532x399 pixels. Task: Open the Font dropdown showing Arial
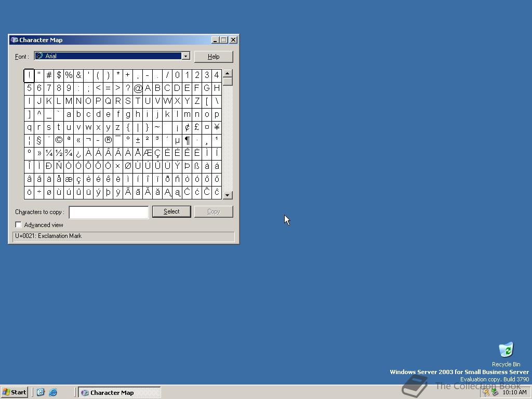185,56
